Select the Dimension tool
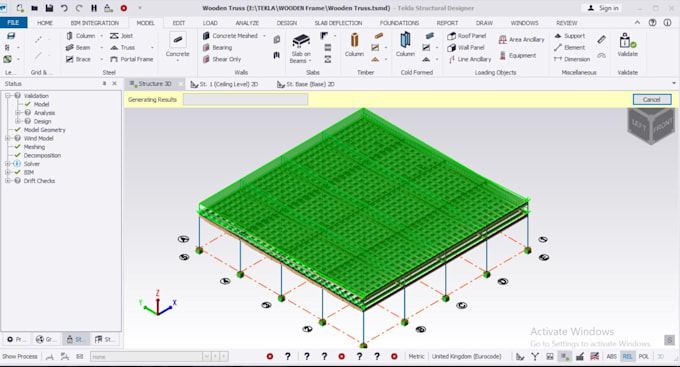Screen dimensions: 680x367 [x=572, y=59]
